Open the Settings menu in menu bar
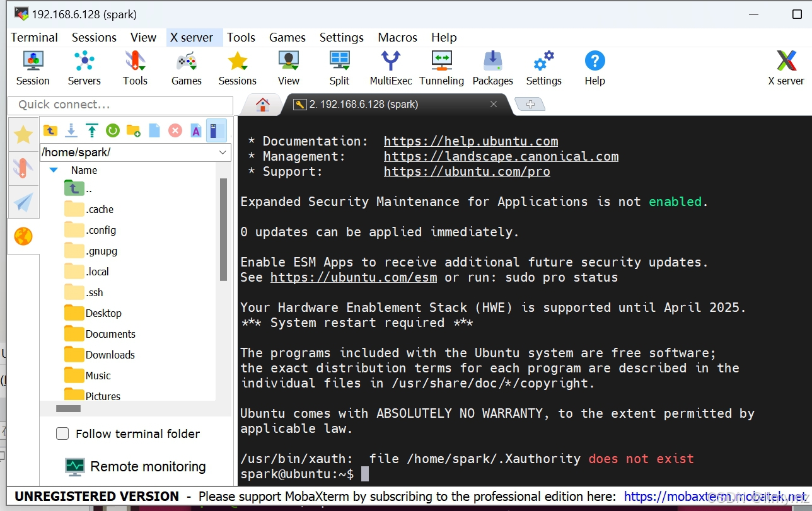This screenshot has width=812, height=511. (341, 37)
